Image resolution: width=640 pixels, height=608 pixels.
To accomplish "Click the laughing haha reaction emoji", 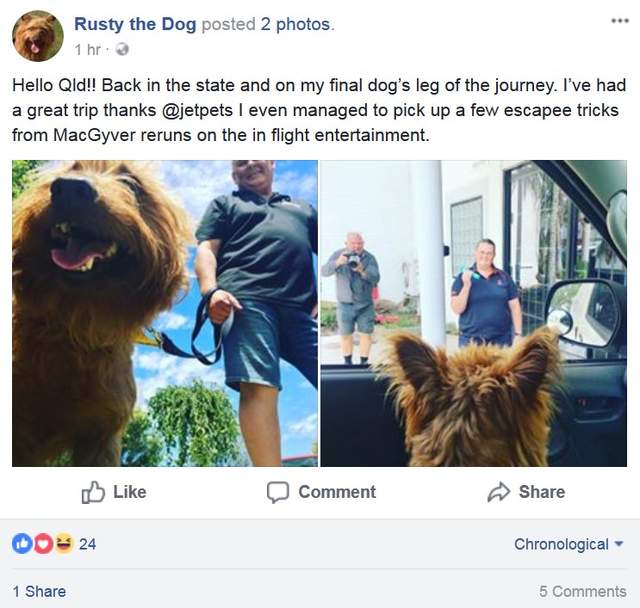I will 63,544.
